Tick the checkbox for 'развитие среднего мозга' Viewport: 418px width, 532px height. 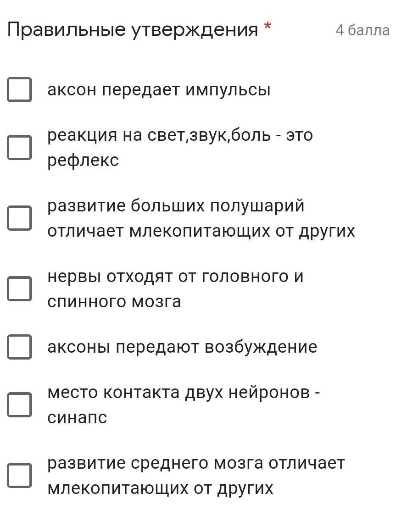19,475
